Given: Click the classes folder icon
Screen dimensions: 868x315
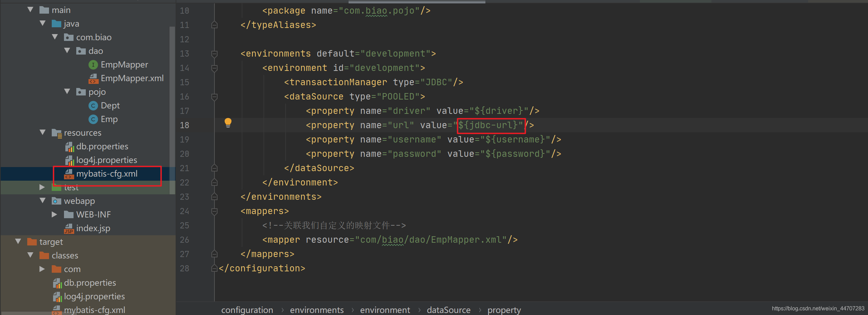Looking at the screenshot, I should [44, 256].
